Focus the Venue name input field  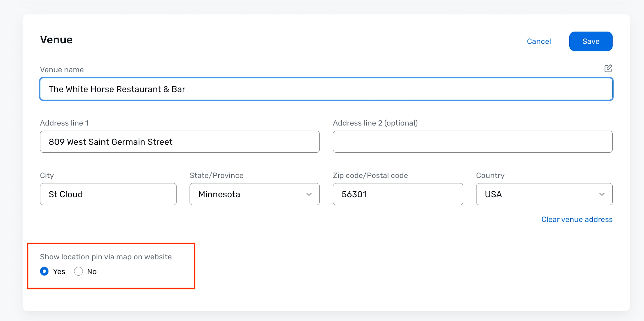326,89
